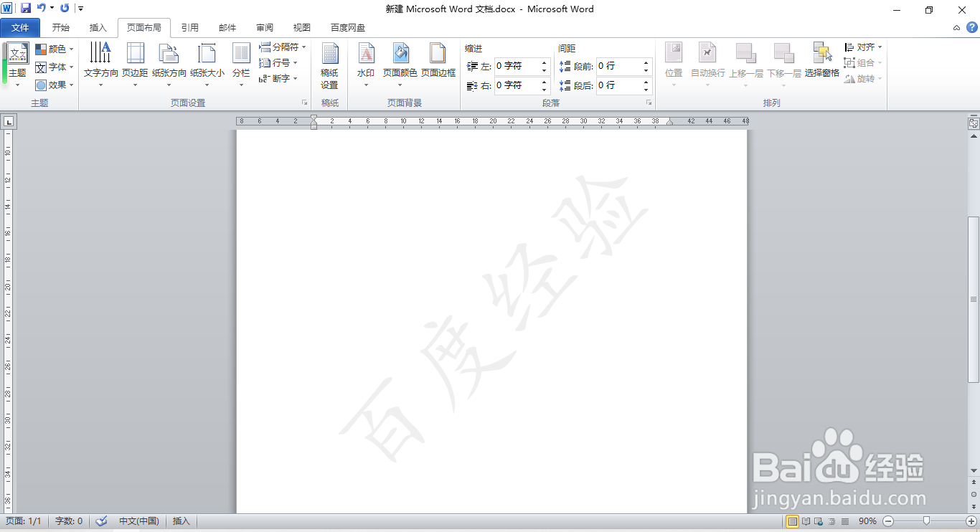980x532 pixels.
Task: Select Draft view icon
Action: (x=845, y=521)
